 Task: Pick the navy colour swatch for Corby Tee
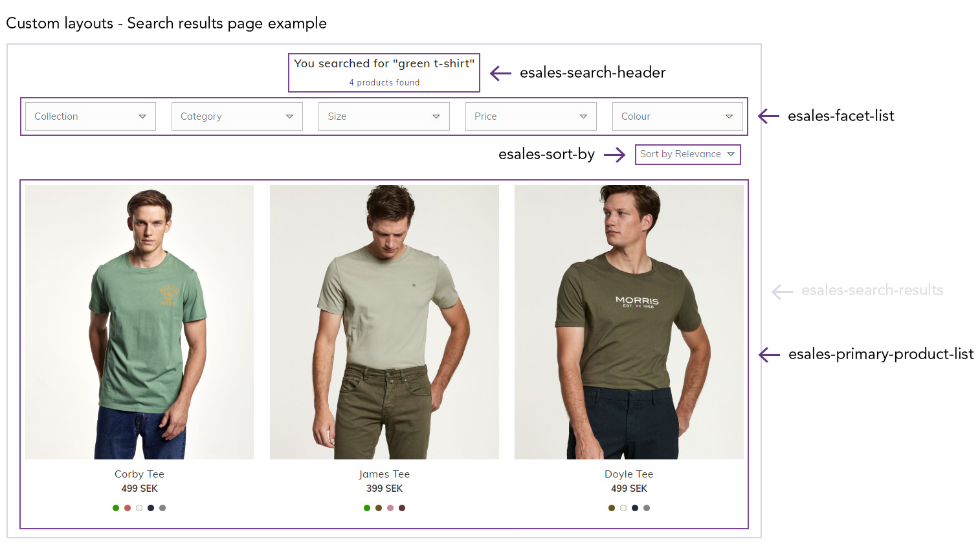pyautogui.click(x=151, y=508)
